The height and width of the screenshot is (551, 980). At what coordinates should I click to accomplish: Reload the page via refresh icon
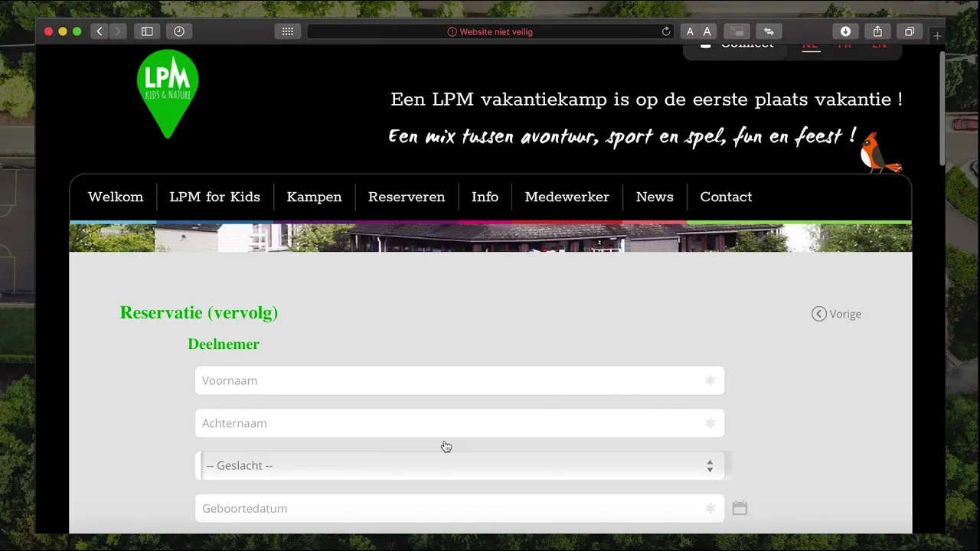click(x=666, y=31)
